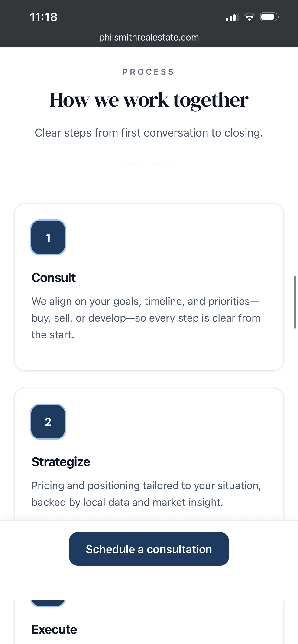Select the Strategize heading text

61,462
